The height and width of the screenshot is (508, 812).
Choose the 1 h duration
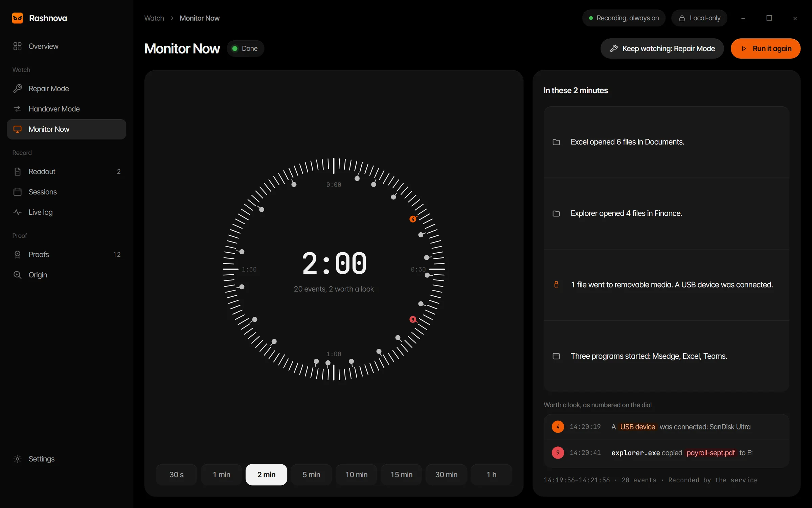491,474
